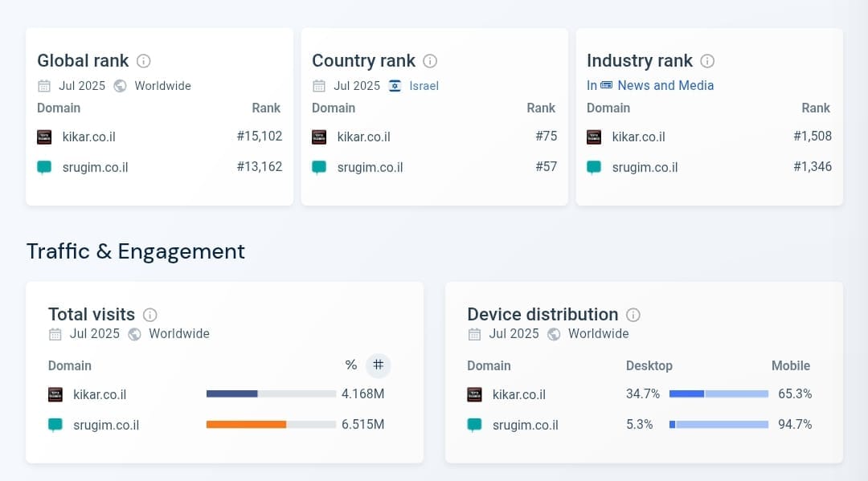Screen dimensions: 868x481
Task: Click kikar.co.il favicon in Device distribution card
Action: coord(474,394)
